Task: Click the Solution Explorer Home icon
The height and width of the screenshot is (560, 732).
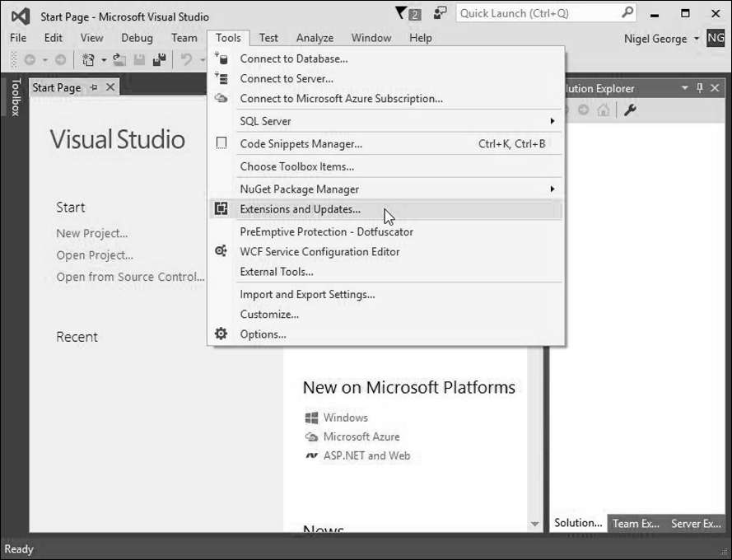Action: tap(604, 110)
